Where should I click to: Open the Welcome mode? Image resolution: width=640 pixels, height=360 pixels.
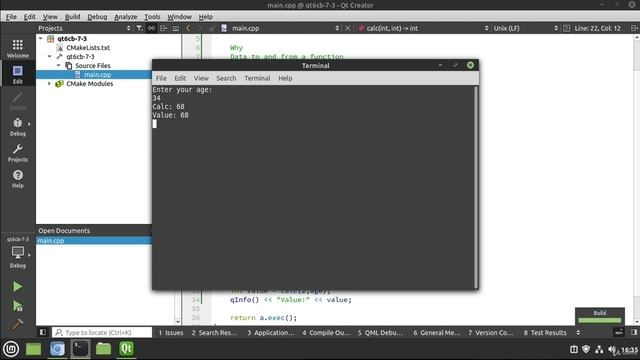18,49
